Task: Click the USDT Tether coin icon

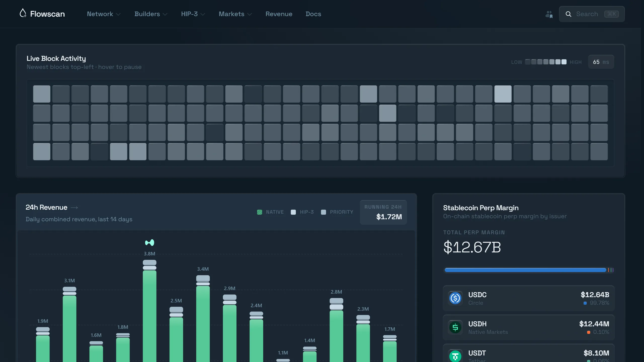Action: (455, 356)
